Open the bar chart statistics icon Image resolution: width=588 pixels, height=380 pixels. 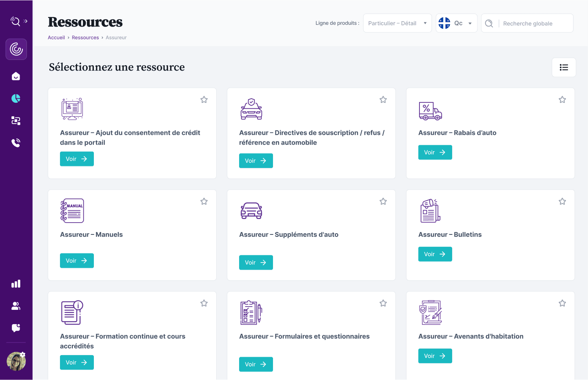(x=16, y=284)
